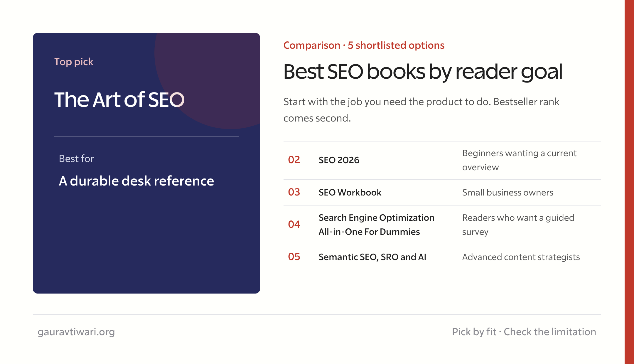The image size is (634, 364).
Task: Click the 'Best for' label in card
Action: tap(76, 159)
